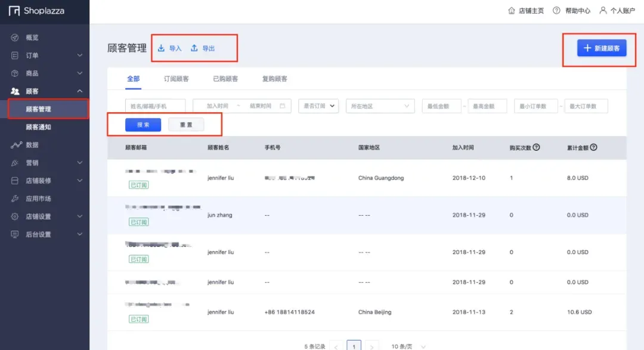Click the 新建顾客 button
Image resolution: width=644 pixels, height=350 pixels.
602,48
